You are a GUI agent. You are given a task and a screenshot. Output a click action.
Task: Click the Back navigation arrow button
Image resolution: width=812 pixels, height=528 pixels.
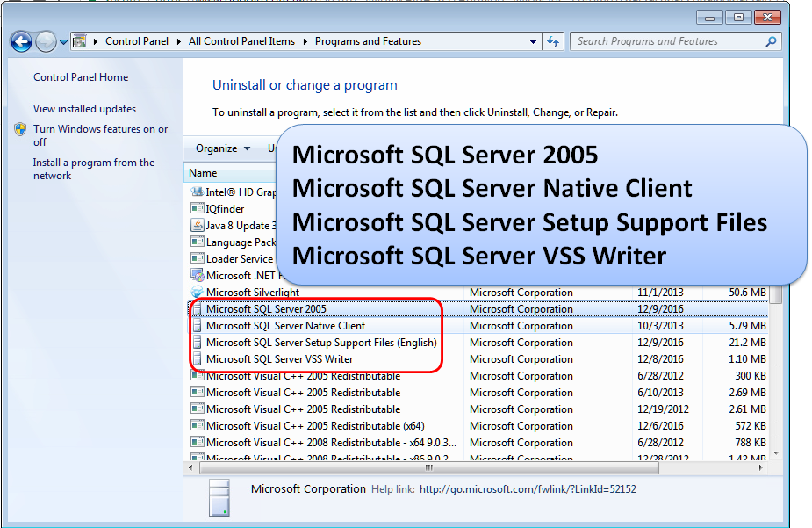pyautogui.click(x=21, y=41)
